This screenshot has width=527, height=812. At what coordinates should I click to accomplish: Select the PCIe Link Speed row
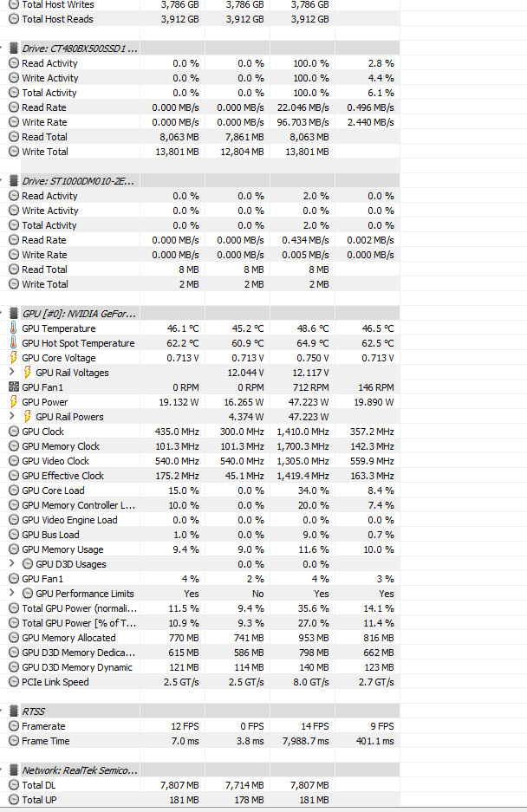point(55,682)
